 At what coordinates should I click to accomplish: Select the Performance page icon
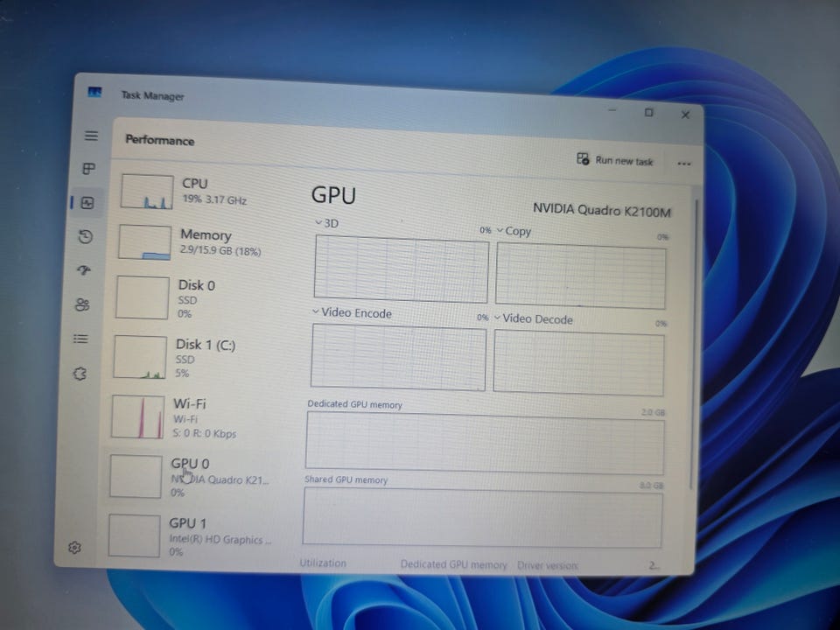[87, 202]
